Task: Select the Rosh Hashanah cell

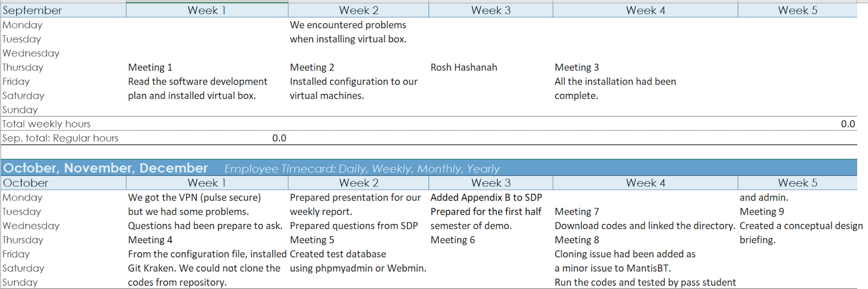Action: coord(464,67)
